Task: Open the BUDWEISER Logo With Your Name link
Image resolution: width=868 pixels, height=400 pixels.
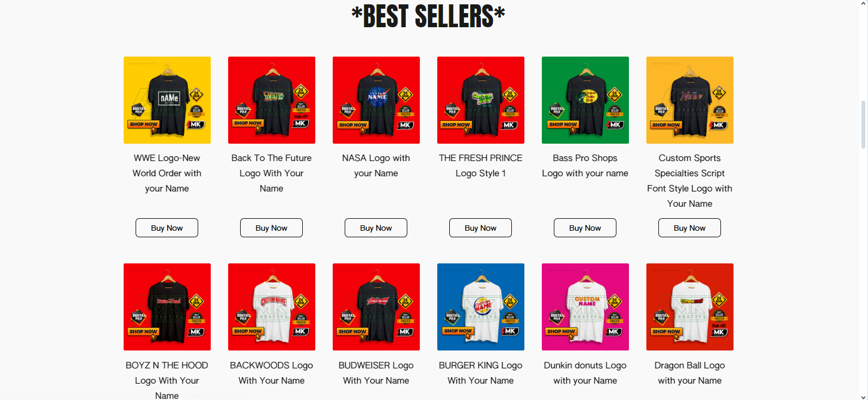Action: tap(376, 373)
